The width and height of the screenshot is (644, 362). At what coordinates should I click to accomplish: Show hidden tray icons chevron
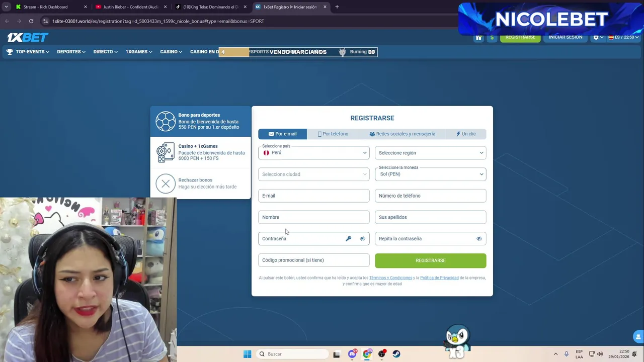coord(555,354)
